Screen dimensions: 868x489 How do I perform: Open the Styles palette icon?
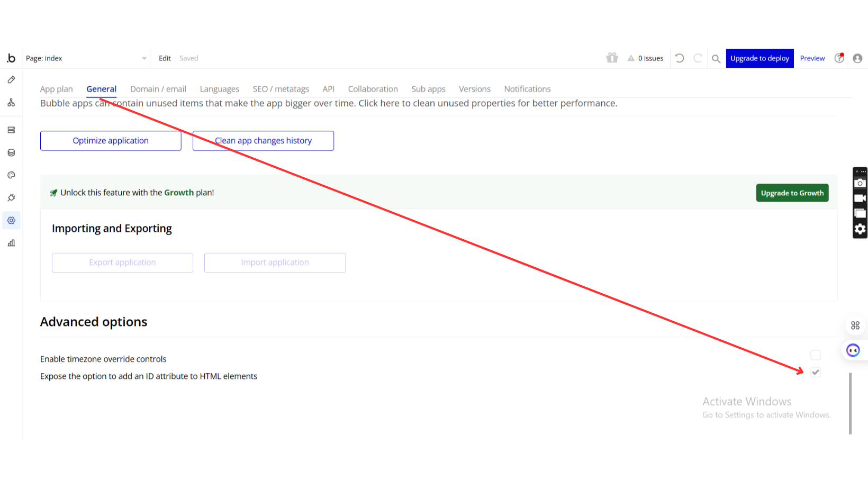pos(11,175)
